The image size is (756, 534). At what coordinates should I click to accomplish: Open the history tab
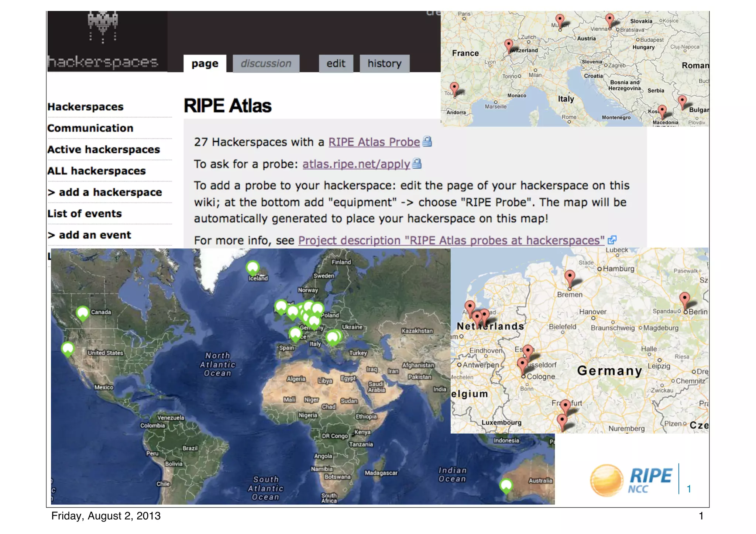point(384,63)
